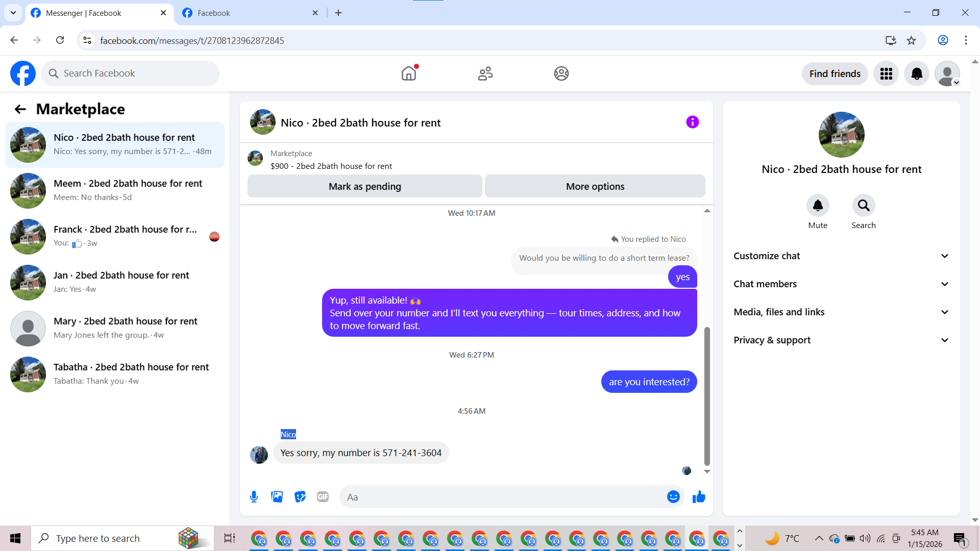Click the Mark as pending button
The width and height of the screenshot is (980, 551).
pos(364,187)
